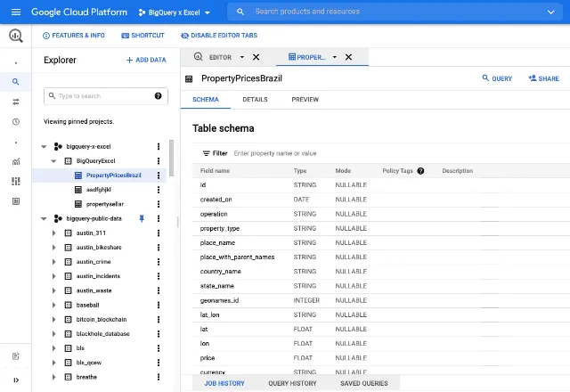
Task: Collapse the bigquery-x-excel project
Action: coord(44,146)
